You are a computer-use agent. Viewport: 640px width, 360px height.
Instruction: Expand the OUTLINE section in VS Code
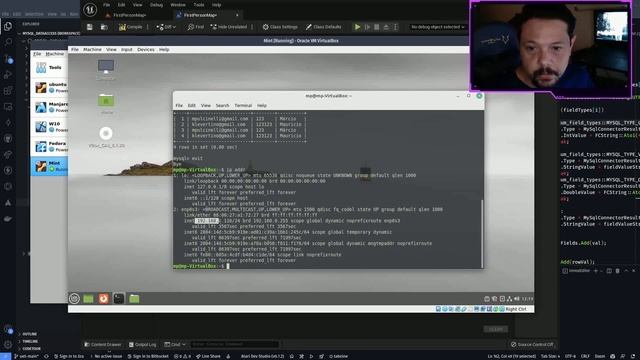click(29, 334)
